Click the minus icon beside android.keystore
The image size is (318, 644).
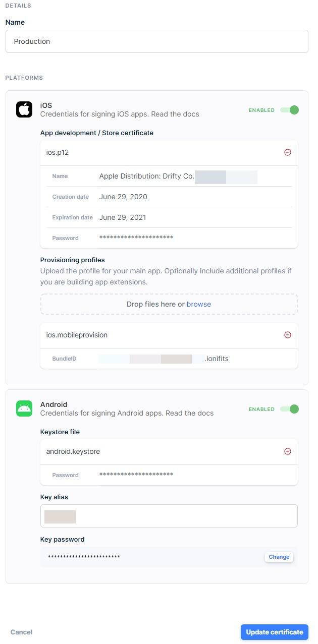288,451
